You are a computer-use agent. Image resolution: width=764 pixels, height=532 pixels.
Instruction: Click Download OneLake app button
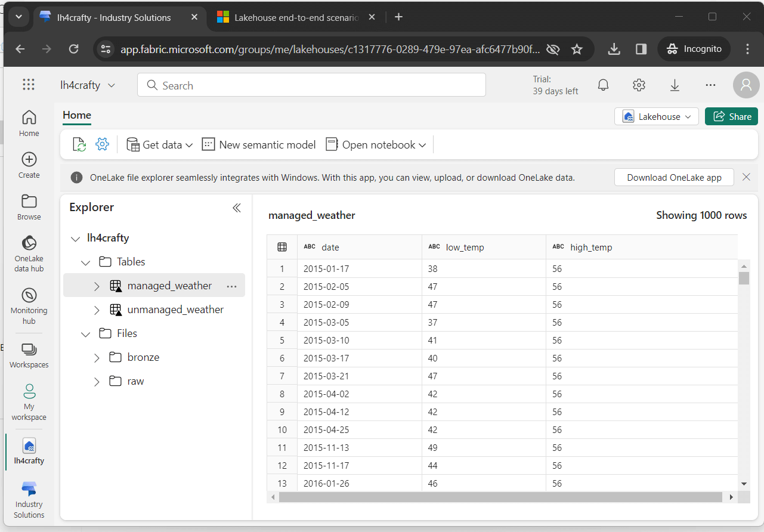point(674,177)
